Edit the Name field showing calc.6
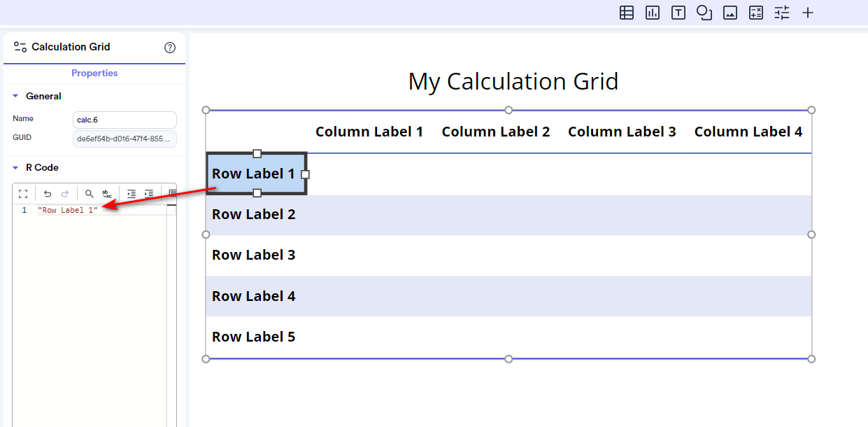The width and height of the screenshot is (868, 427). point(124,120)
